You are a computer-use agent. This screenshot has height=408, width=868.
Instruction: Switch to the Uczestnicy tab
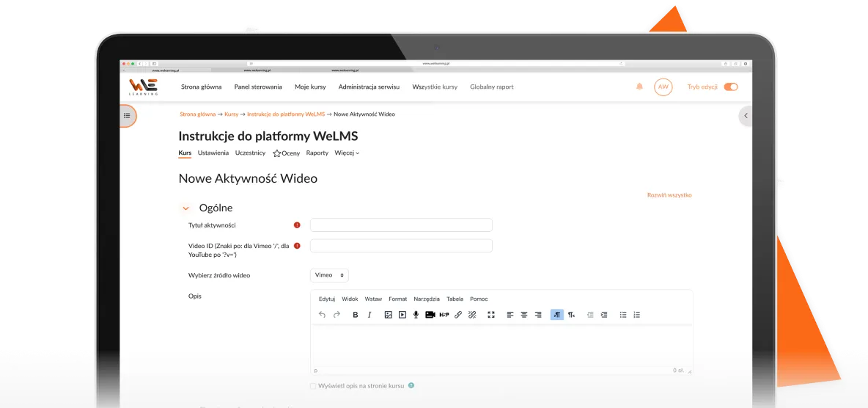pyautogui.click(x=250, y=153)
